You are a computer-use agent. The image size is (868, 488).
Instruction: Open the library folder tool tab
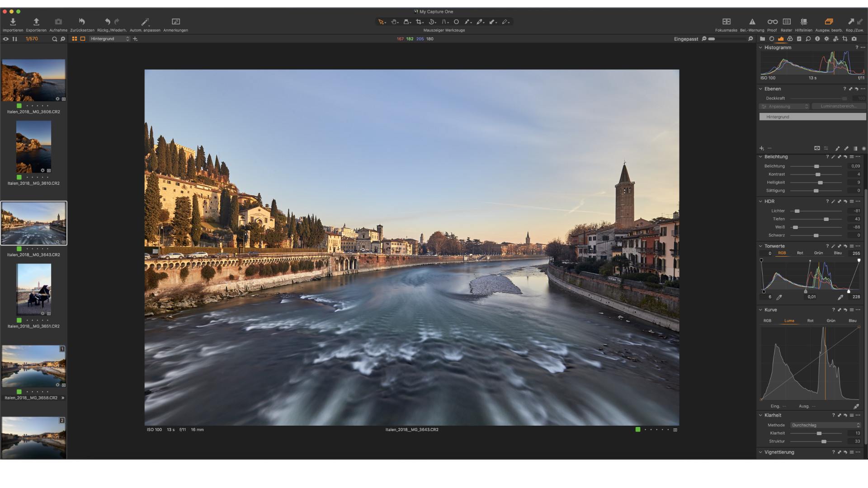[x=762, y=39]
